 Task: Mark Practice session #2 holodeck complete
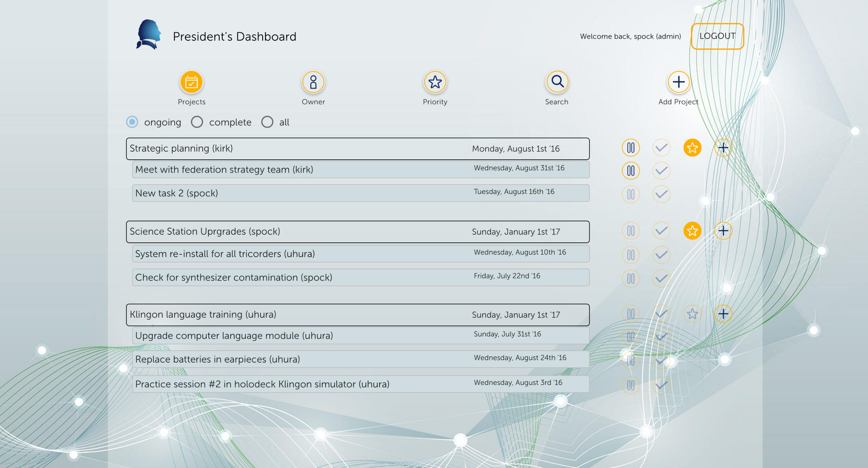661,385
